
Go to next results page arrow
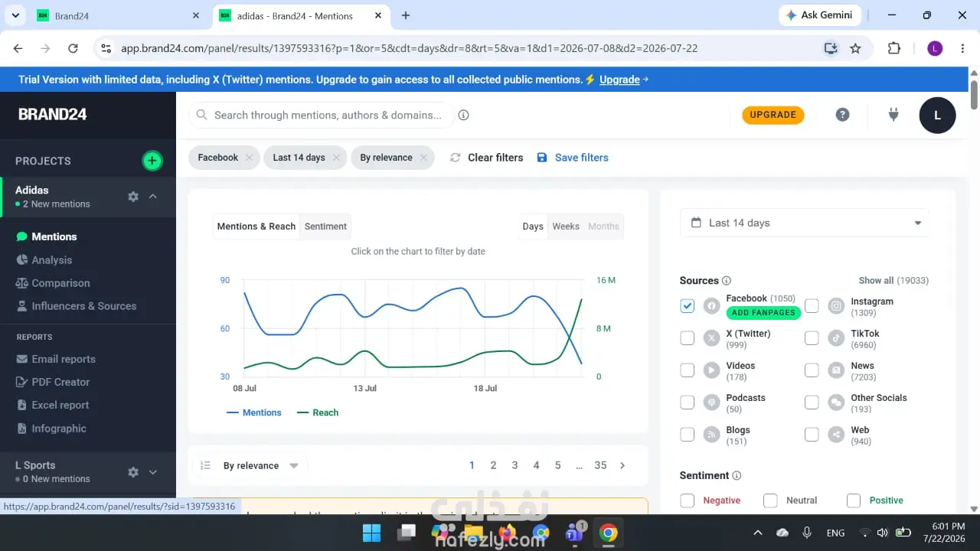coord(622,465)
